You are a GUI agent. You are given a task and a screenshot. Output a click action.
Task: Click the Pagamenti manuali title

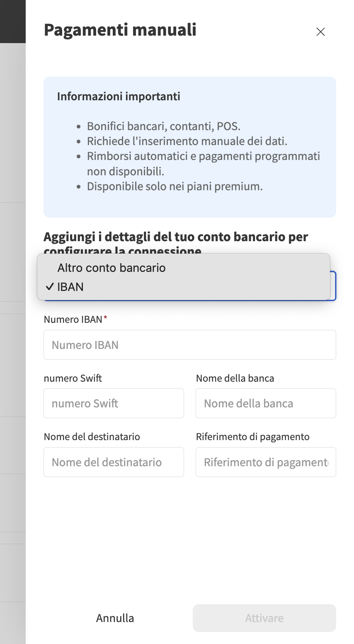coord(120,30)
